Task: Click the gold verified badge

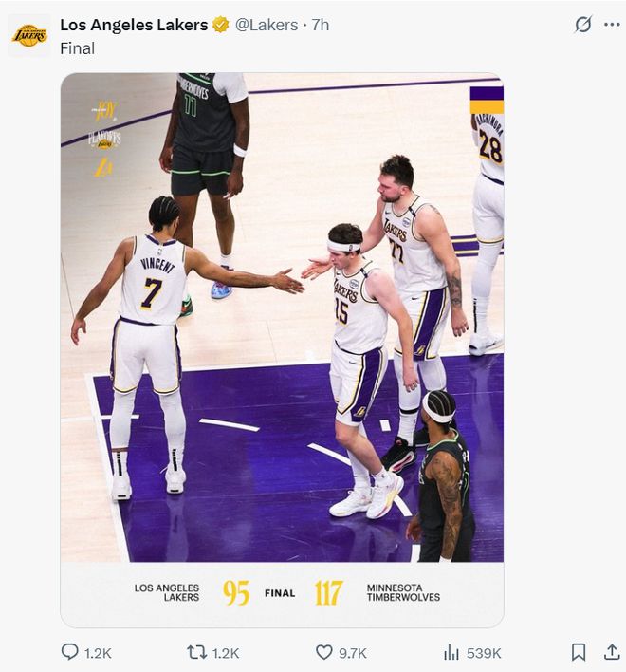Action: pos(221,25)
